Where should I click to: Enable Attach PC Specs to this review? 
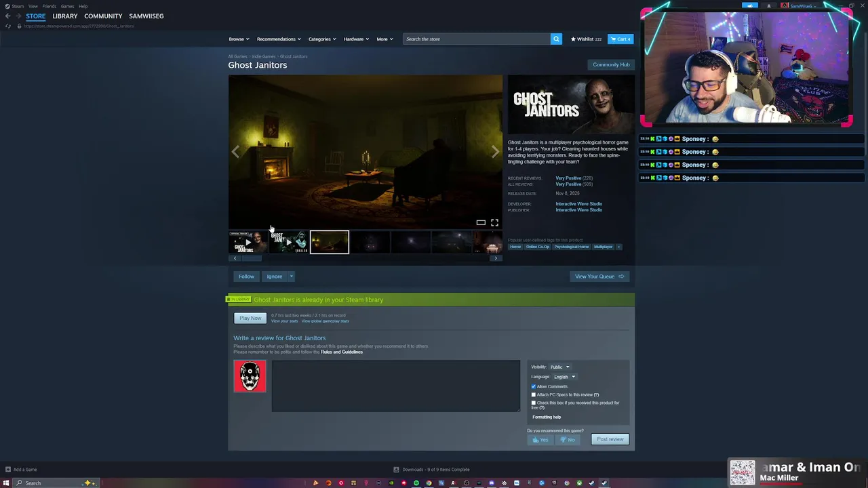[534, 394]
